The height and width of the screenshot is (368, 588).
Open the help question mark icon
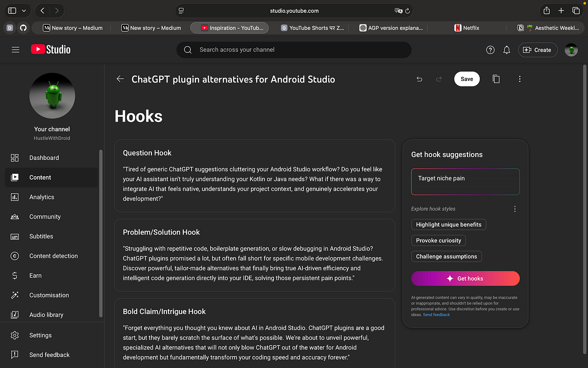(x=490, y=50)
